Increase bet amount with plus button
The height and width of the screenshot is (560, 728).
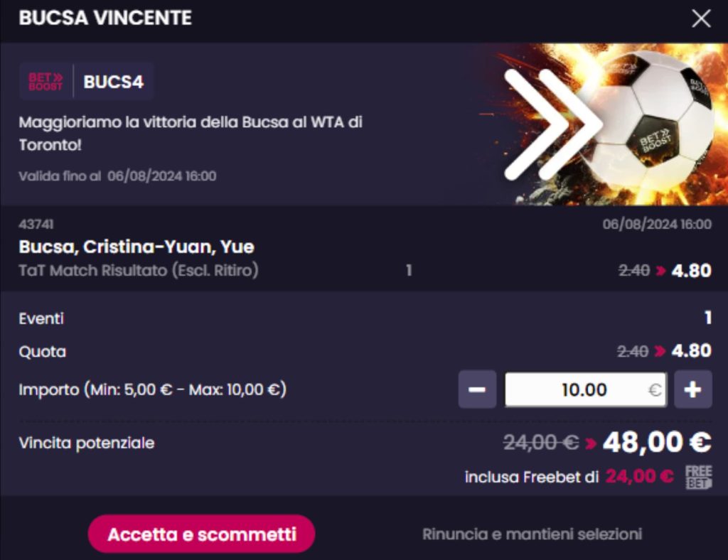pyautogui.click(x=692, y=389)
